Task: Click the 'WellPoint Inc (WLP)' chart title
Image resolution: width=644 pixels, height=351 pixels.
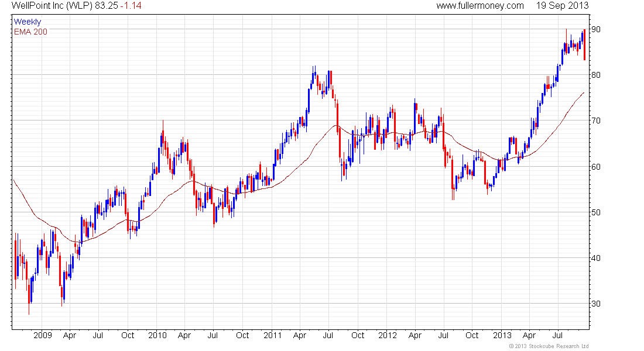Action: (x=52, y=6)
